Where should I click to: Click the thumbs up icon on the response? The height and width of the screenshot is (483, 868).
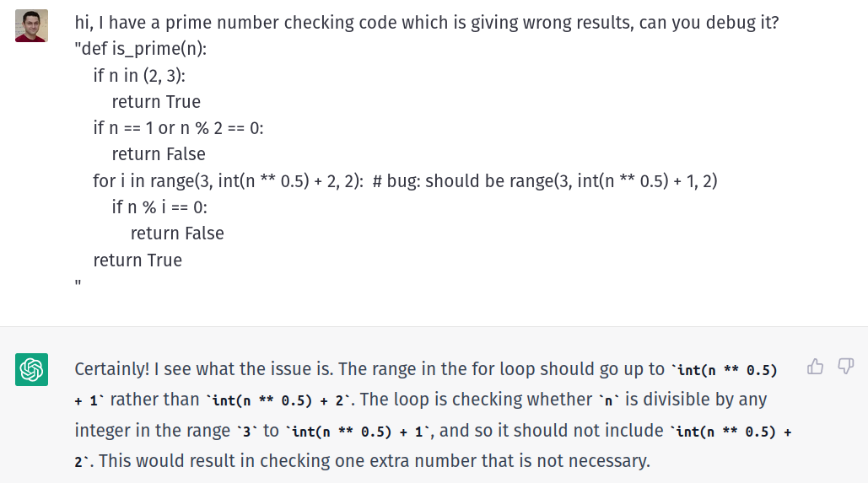coord(815,367)
